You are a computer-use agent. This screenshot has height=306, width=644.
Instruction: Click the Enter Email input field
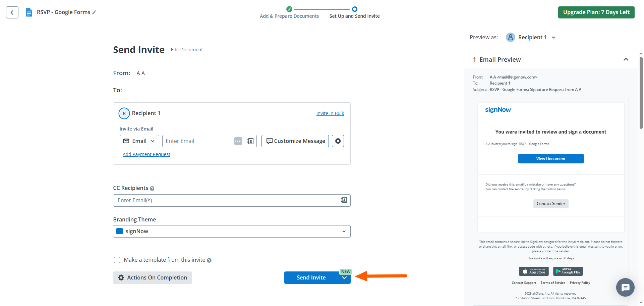pos(198,141)
